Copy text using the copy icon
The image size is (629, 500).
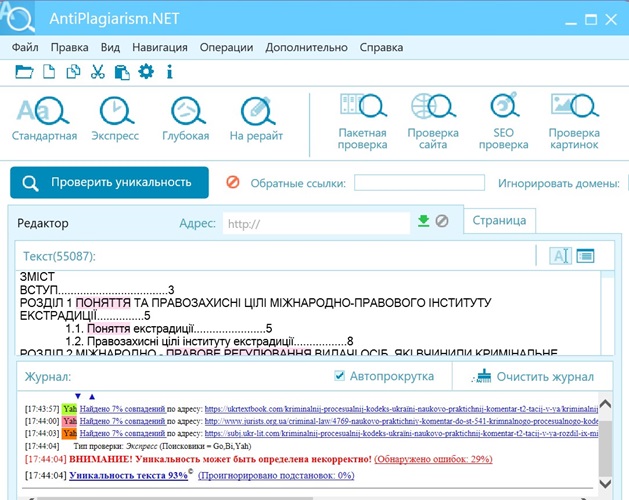click(73, 72)
